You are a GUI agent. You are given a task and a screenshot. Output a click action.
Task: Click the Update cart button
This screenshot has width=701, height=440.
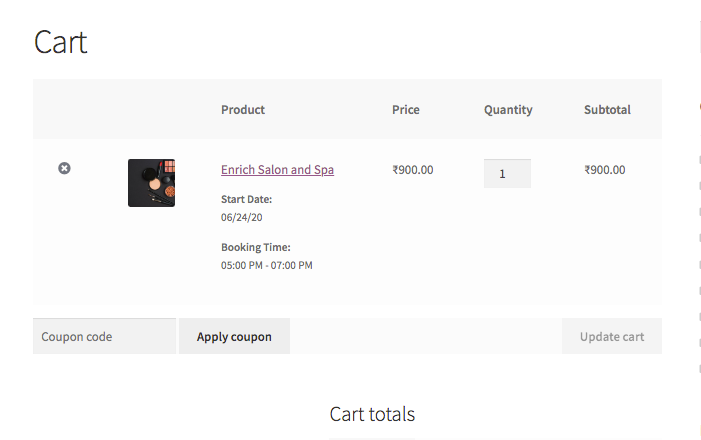611,336
